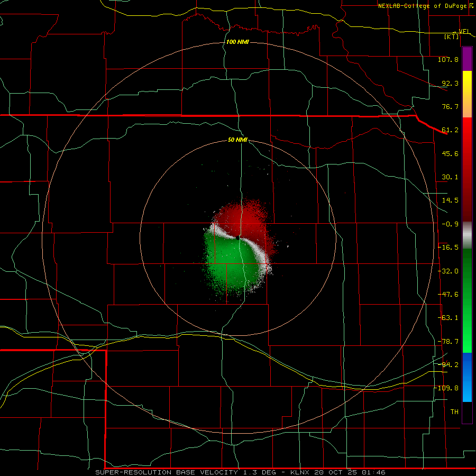The width and height of the screenshot is (476, 476).
Task: Click the Super-Resolution Base Velocity caption
Action: pos(241,472)
